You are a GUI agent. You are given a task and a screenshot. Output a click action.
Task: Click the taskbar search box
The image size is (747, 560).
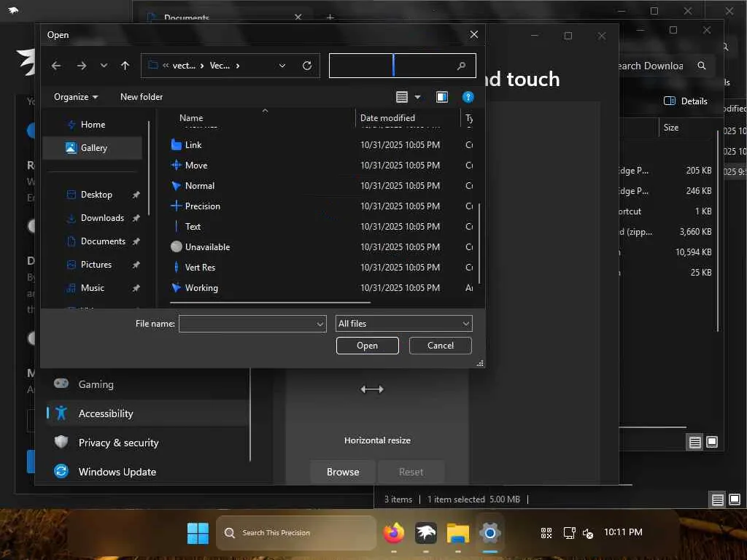pyautogui.click(x=296, y=533)
